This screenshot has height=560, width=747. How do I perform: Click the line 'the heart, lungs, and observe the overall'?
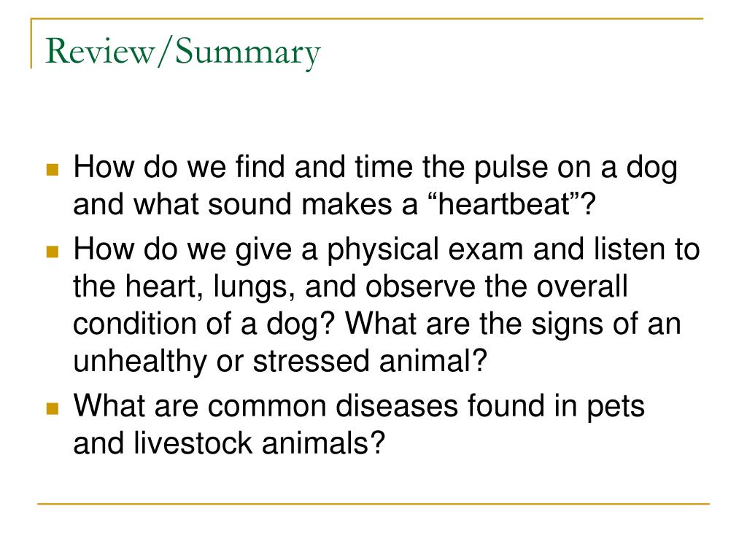[350, 287]
